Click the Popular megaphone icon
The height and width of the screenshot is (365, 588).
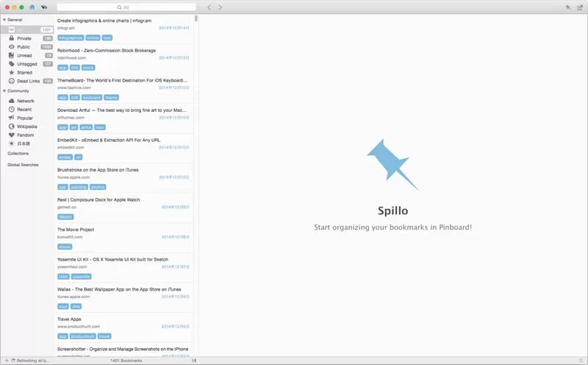12,118
